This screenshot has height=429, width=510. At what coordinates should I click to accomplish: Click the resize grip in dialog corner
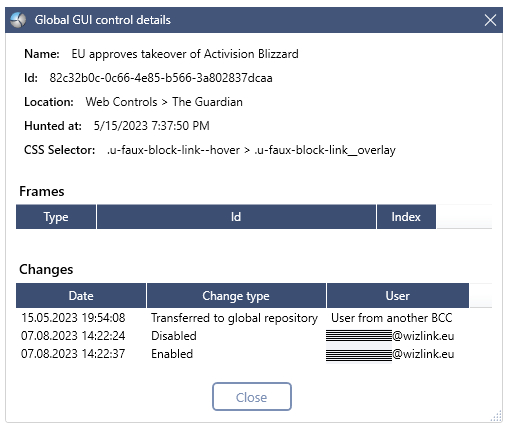pyautogui.click(x=496, y=417)
